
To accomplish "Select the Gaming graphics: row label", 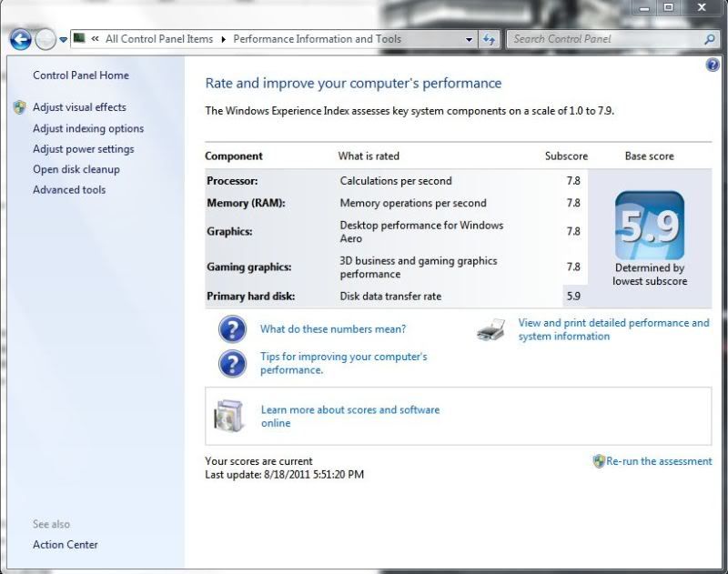I will (x=249, y=267).
